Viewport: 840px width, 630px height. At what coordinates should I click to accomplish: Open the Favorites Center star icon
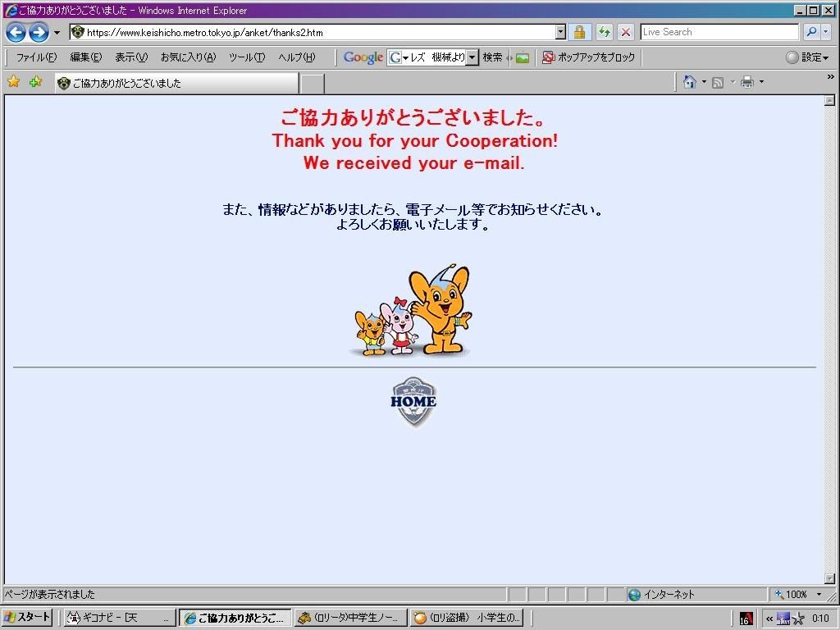14,81
